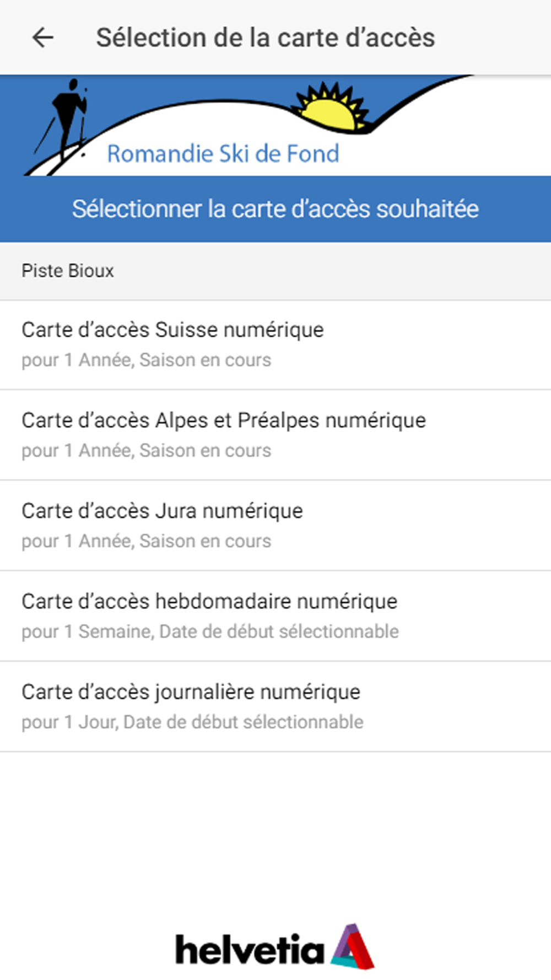The width and height of the screenshot is (551, 980).
Task: Choose Carte d'accès Alpes et Préalpes numérique
Action: pyautogui.click(x=224, y=421)
